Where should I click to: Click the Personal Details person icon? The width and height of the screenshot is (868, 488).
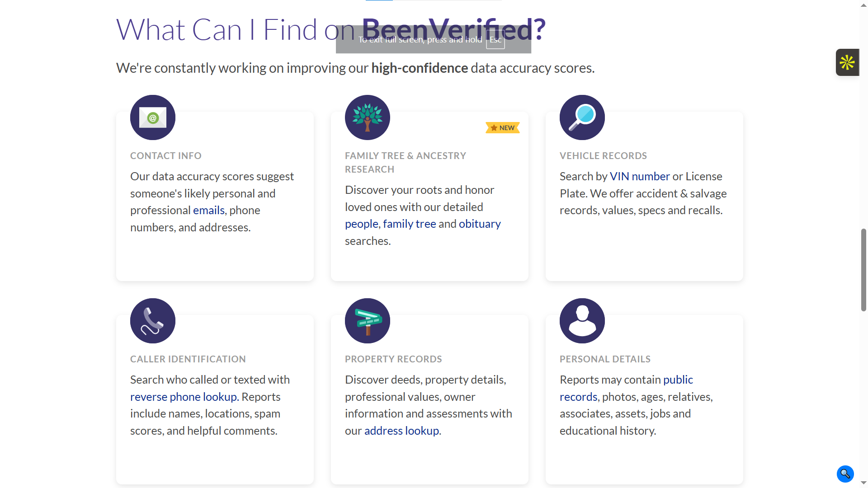click(x=582, y=321)
